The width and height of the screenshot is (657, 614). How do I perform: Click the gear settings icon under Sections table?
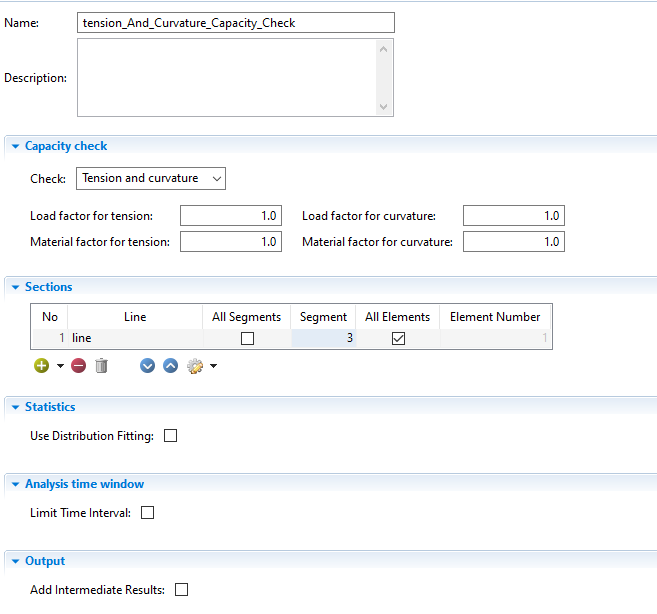195,366
